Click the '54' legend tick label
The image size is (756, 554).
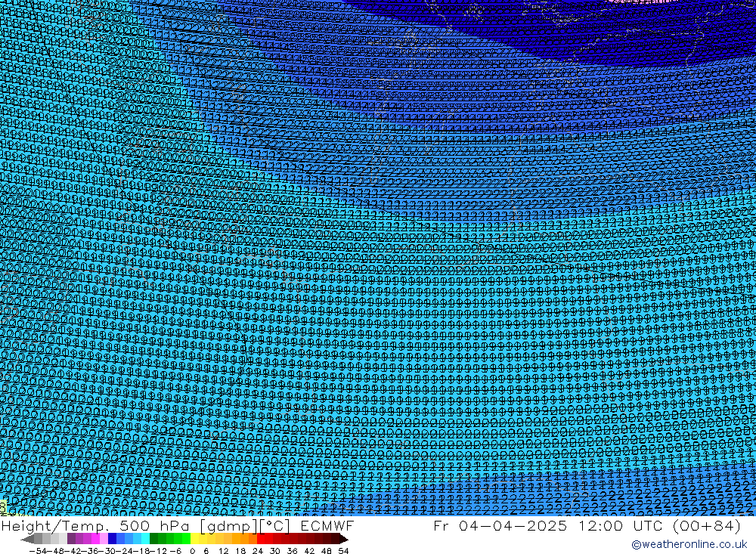click(343, 551)
